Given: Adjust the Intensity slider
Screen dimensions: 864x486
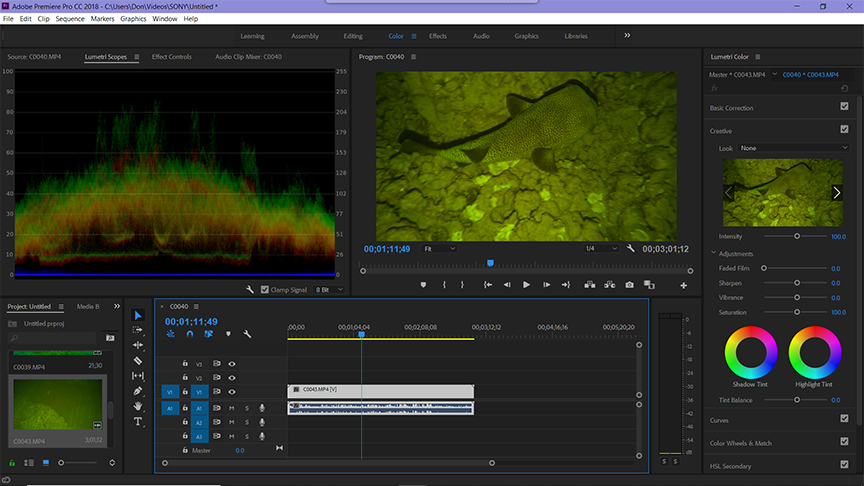Looking at the screenshot, I should (x=797, y=236).
